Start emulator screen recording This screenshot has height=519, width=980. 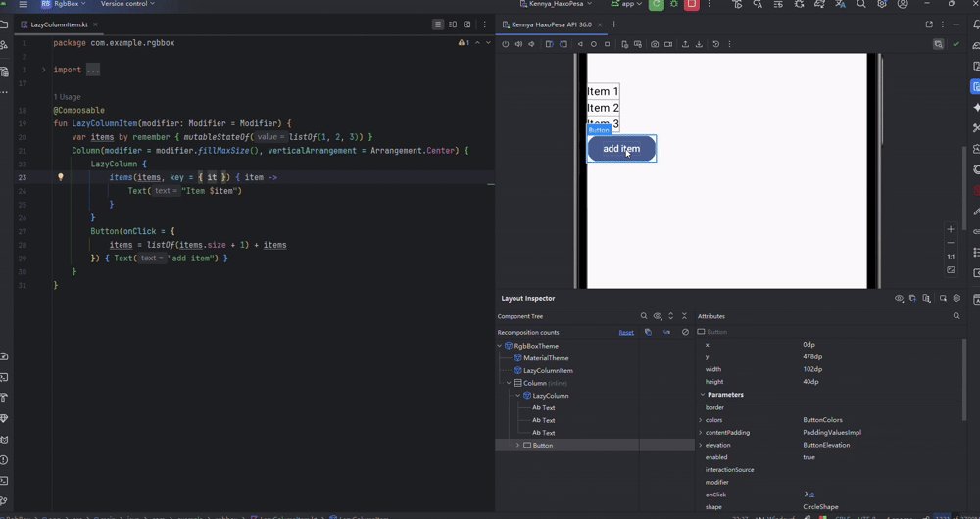point(668,44)
